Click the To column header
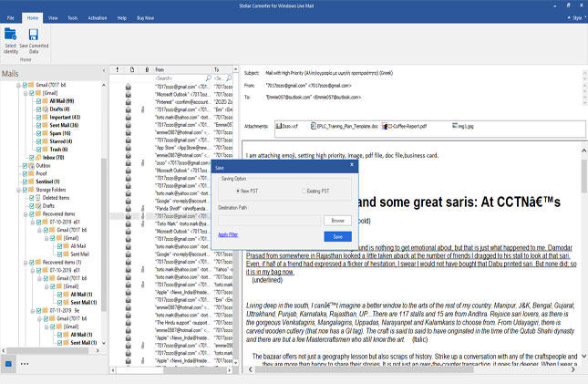Image resolution: width=588 pixels, height=384 pixels. pos(222,69)
